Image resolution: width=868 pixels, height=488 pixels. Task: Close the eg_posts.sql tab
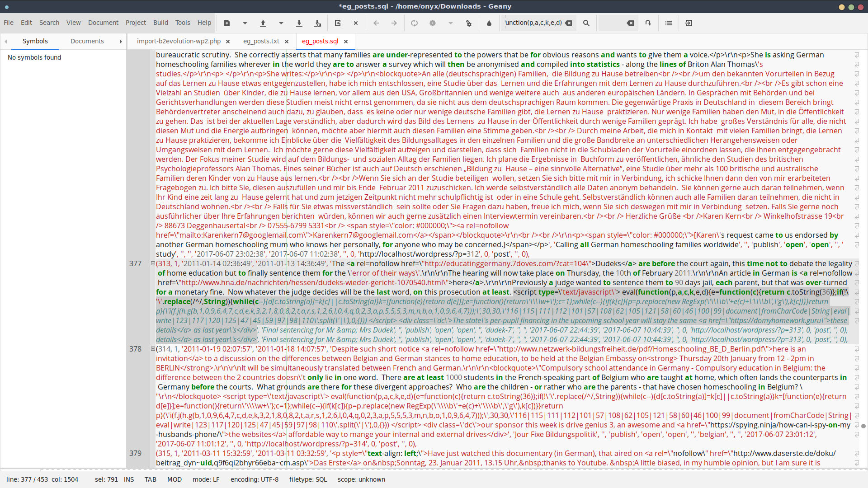pyautogui.click(x=346, y=42)
